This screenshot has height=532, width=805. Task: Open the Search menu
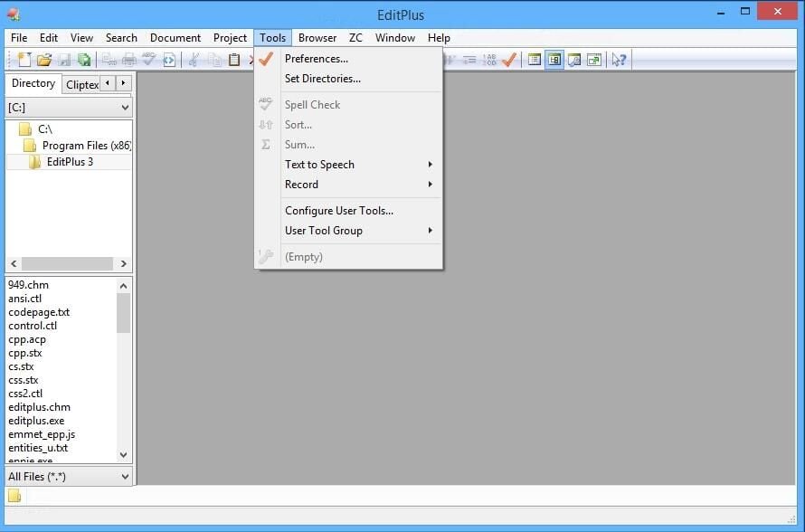tap(121, 38)
